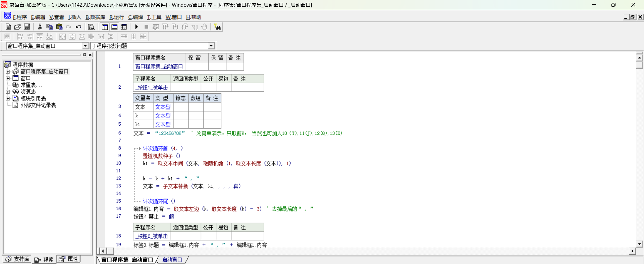Click the Align Bottom edges icon
Image resolution: width=644 pixels, height=264 pixels.
(49, 37)
